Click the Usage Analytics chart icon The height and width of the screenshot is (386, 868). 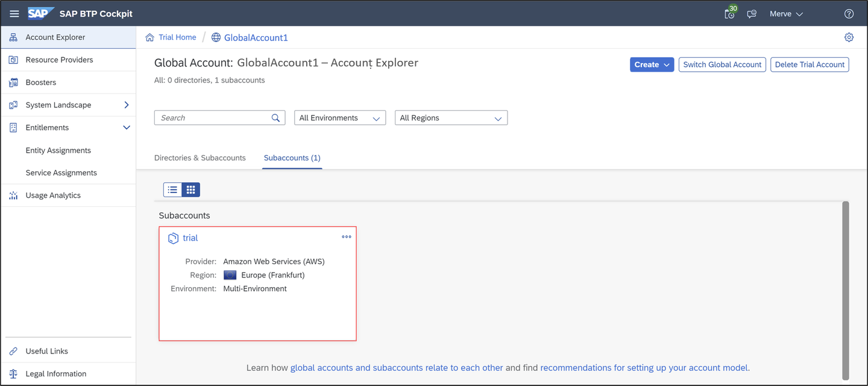[13, 195]
